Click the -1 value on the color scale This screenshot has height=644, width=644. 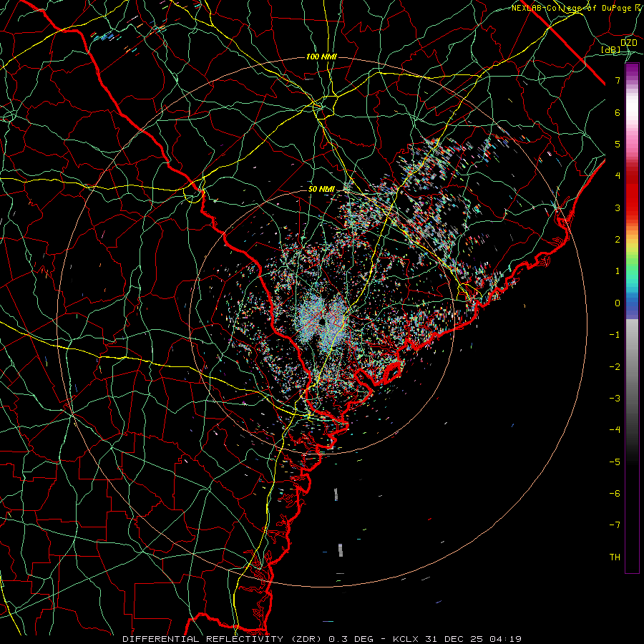[615, 335]
